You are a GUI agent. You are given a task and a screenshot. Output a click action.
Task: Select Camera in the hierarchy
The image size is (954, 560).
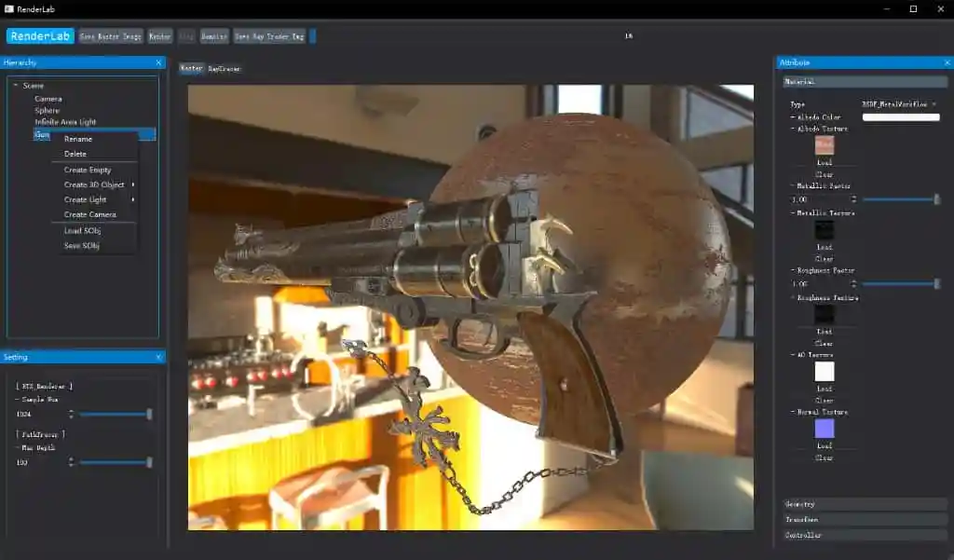point(48,99)
